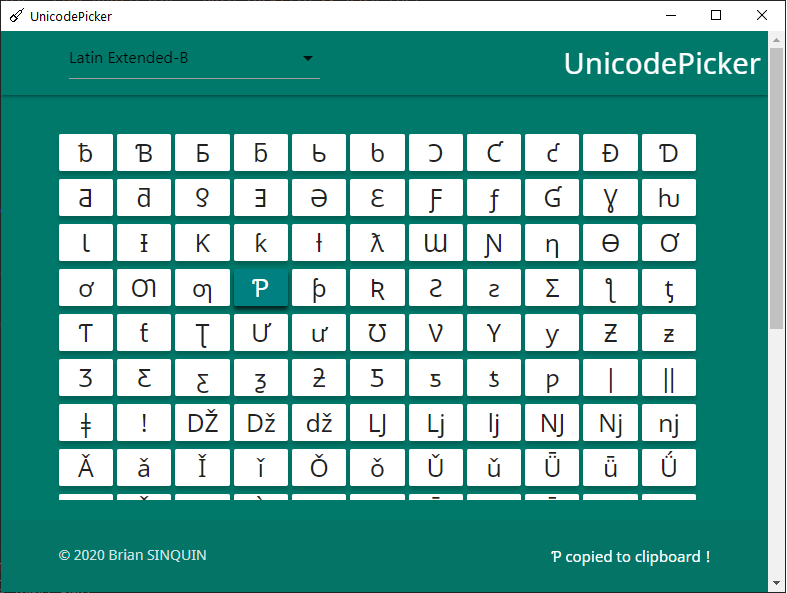Copy the nj lowercase digraph character
The width and height of the screenshot is (787, 593).
tap(669, 423)
